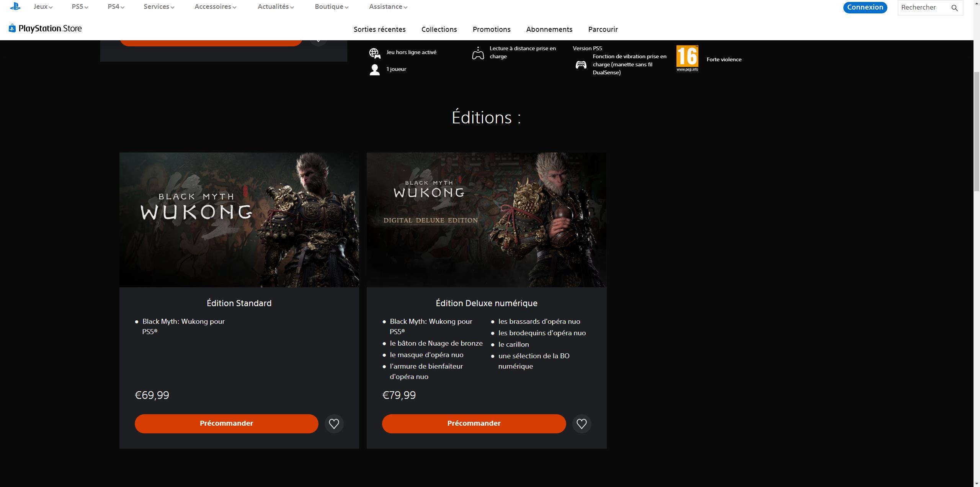Screen dimensions: 980x487
Task: Click the 1 joueur player icon
Action: pyautogui.click(x=374, y=70)
